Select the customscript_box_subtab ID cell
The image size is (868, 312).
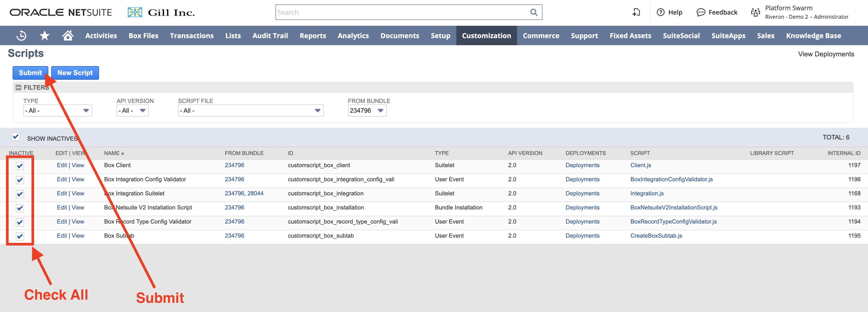tap(320, 236)
